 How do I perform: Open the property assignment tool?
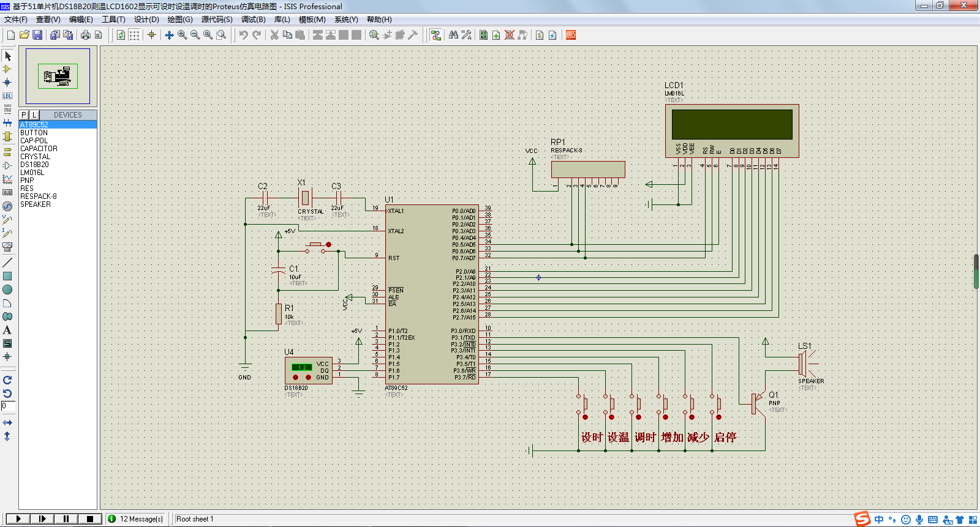click(x=466, y=35)
